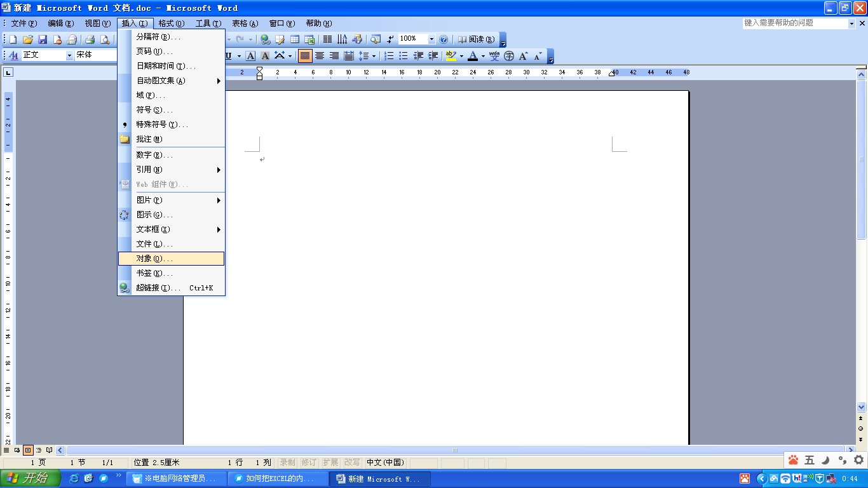This screenshot has width=868, height=488.
Task: Toggle Underline formatting button
Action: 228,56
